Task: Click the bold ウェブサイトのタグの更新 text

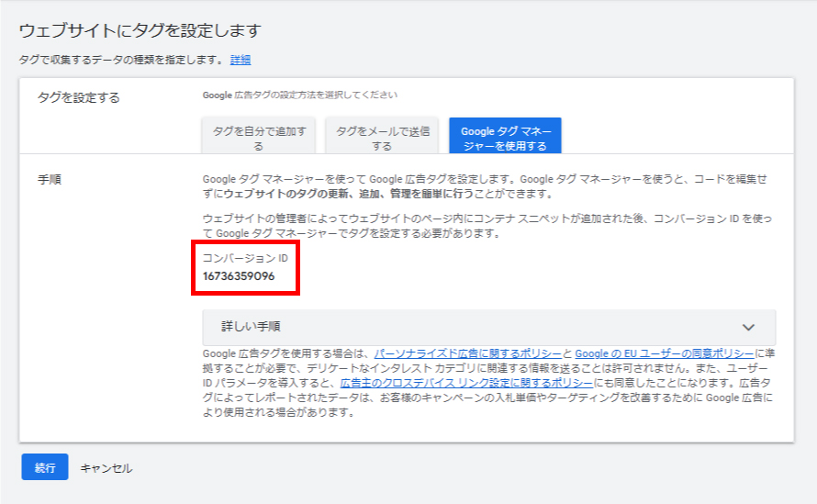Action: (275, 195)
